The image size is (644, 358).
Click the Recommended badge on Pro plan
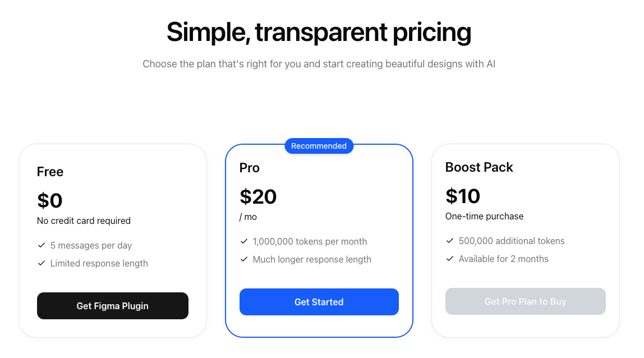click(x=319, y=146)
